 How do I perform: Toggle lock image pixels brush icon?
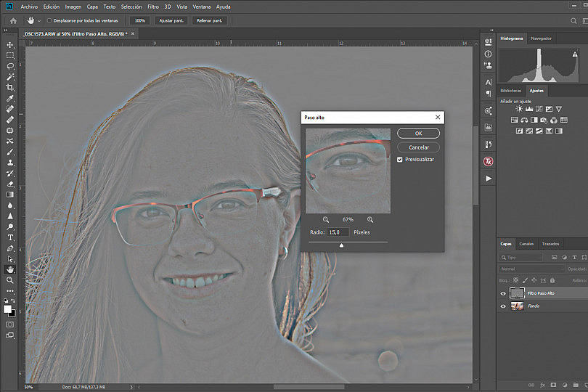[525, 280]
